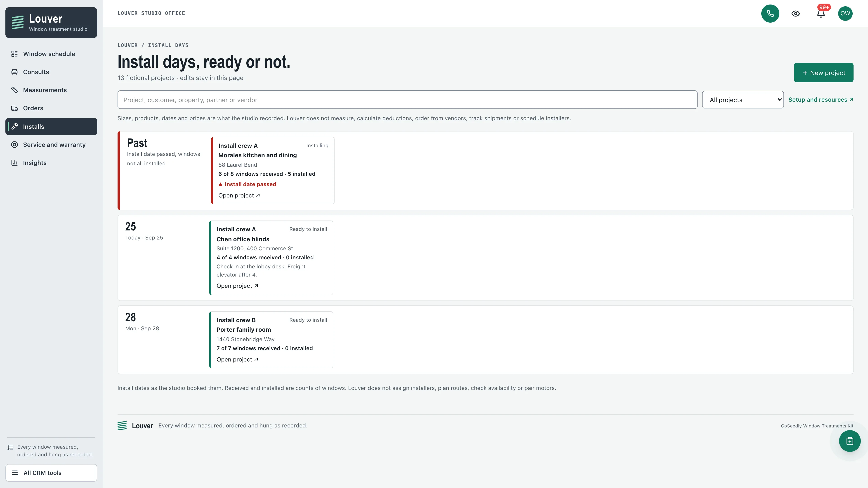Viewport: 868px width, 488px height.
Task: Click the Consults sidebar icon
Action: click(14, 72)
